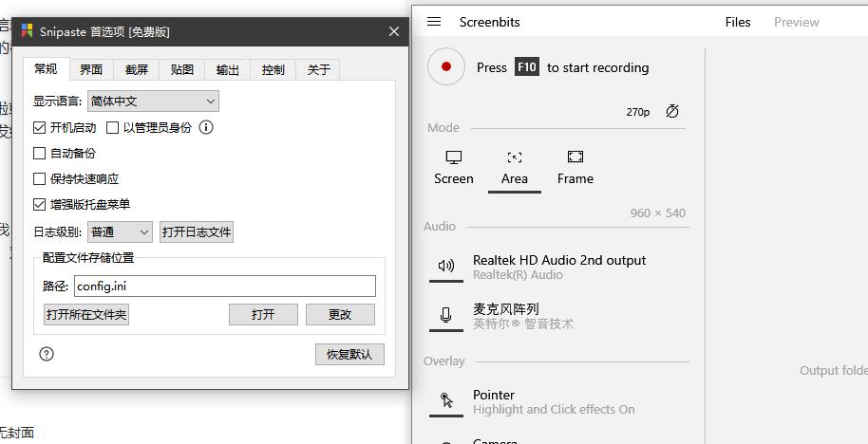Close the Snipaste preferences window
Screen dimensions: 868x444
pyautogui.click(x=393, y=31)
